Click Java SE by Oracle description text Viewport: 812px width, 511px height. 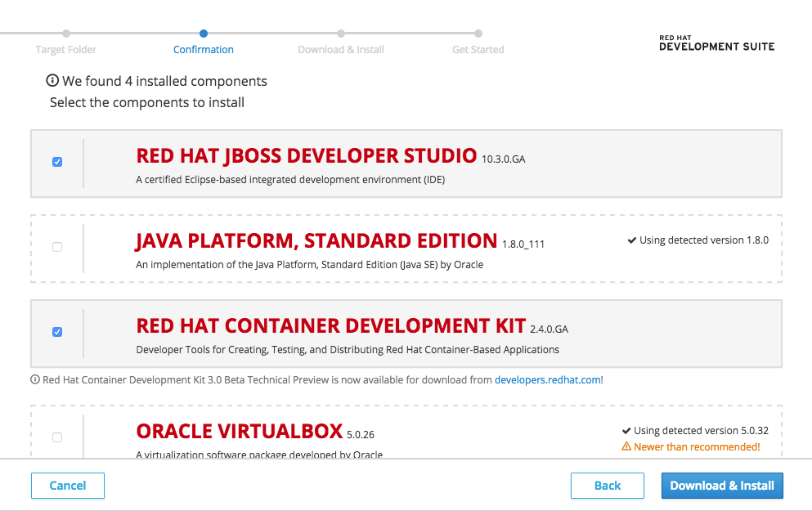click(310, 265)
